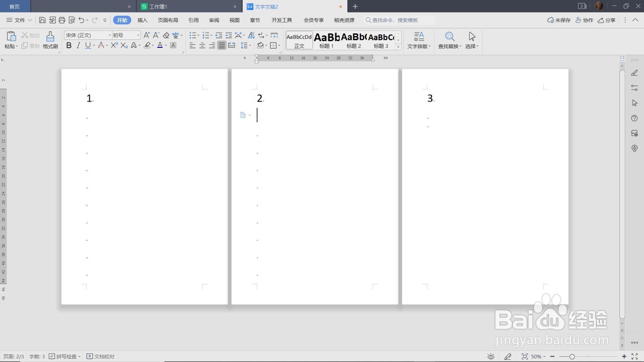Viewport: 644px width, 362px height.
Task: Apply the 正文 normal style
Action: [x=299, y=40]
